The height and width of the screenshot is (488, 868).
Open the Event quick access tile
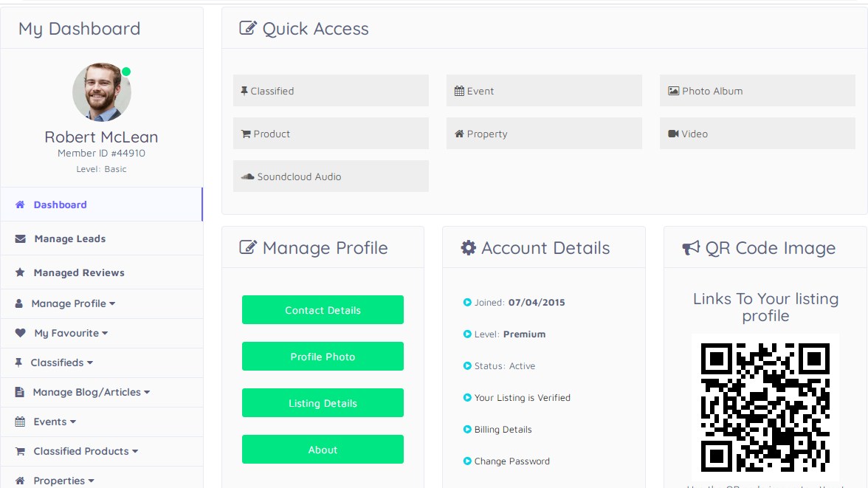(544, 90)
